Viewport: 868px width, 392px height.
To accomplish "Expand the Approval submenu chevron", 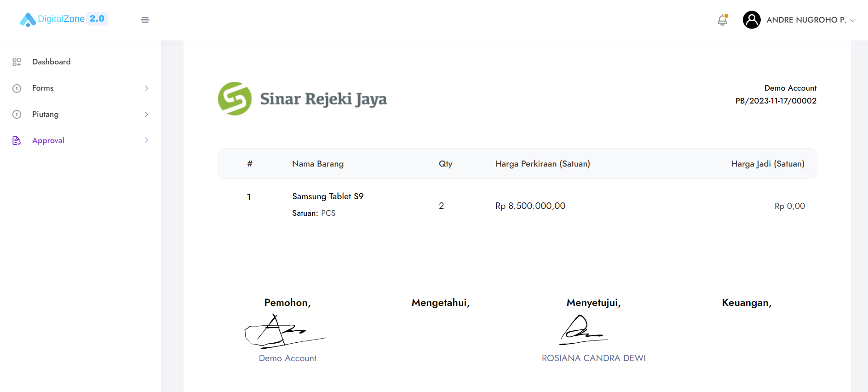I will point(146,140).
